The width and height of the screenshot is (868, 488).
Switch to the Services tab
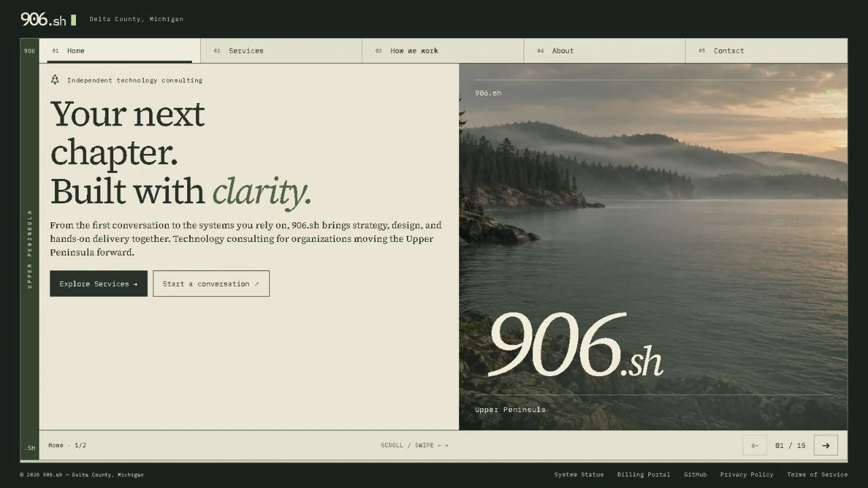tap(281, 51)
